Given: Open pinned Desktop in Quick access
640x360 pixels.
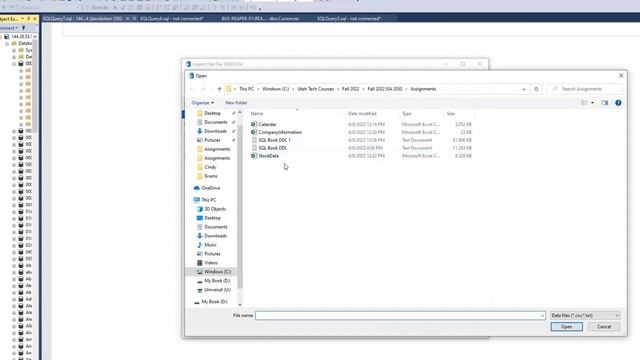Looking at the screenshot, I should [212, 113].
